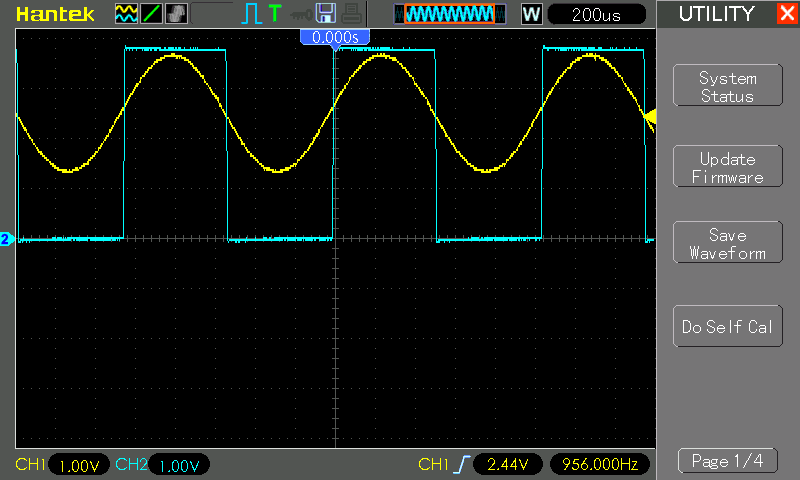This screenshot has width=800, height=480.
Task: Click CH1 1.00V scale readout
Action: [x=79, y=465]
